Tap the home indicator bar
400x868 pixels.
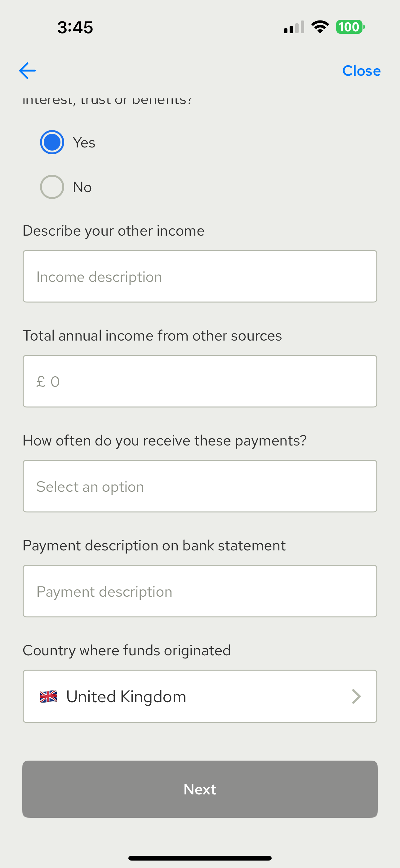click(x=200, y=858)
